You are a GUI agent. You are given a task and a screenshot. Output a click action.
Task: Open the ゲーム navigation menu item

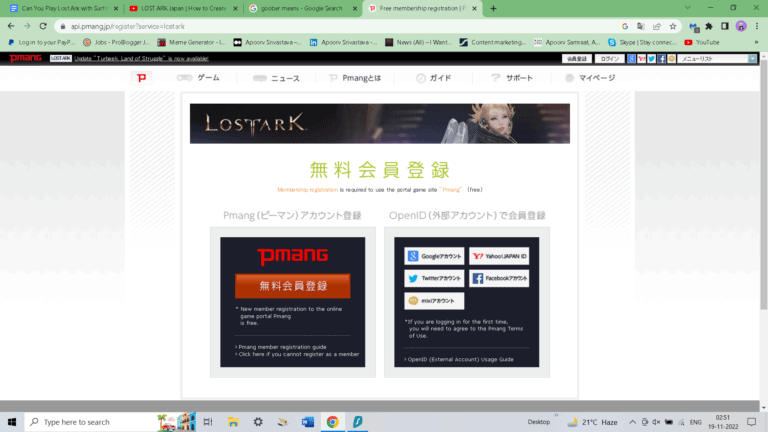coord(198,77)
